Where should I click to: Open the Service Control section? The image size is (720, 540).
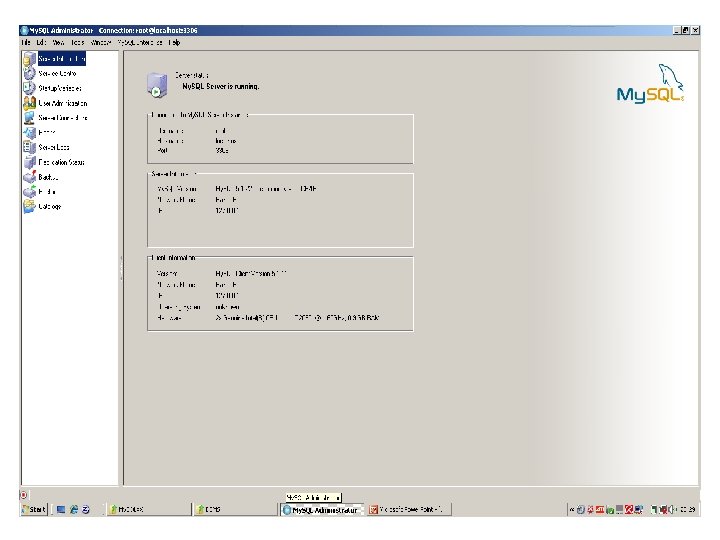coord(50,73)
